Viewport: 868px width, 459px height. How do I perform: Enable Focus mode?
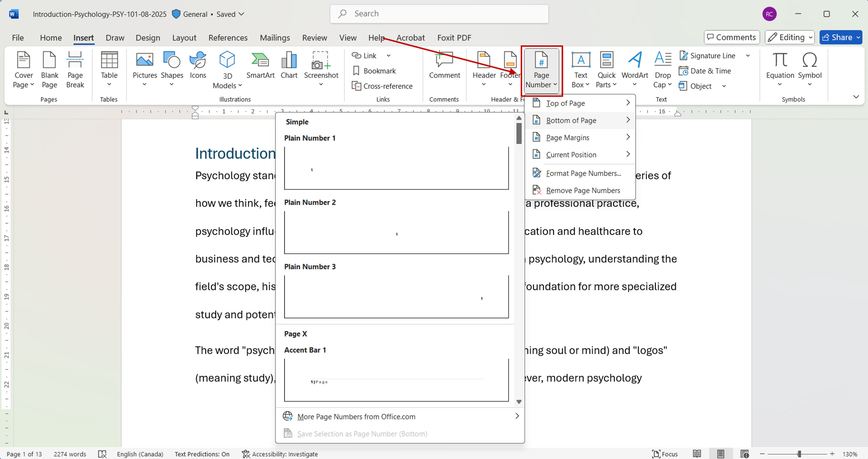pos(665,454)
